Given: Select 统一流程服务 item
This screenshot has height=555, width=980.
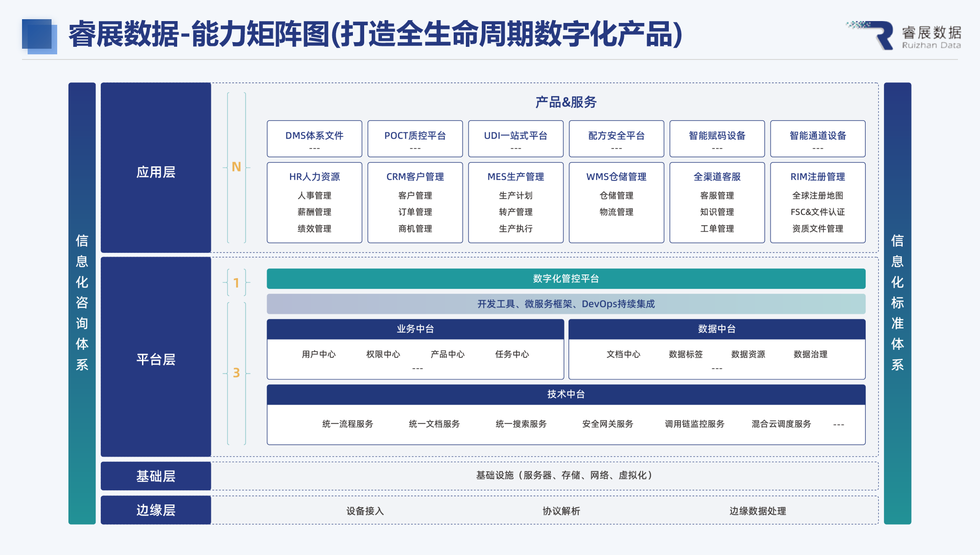Looking at the screenshot, I should [348, 424].
